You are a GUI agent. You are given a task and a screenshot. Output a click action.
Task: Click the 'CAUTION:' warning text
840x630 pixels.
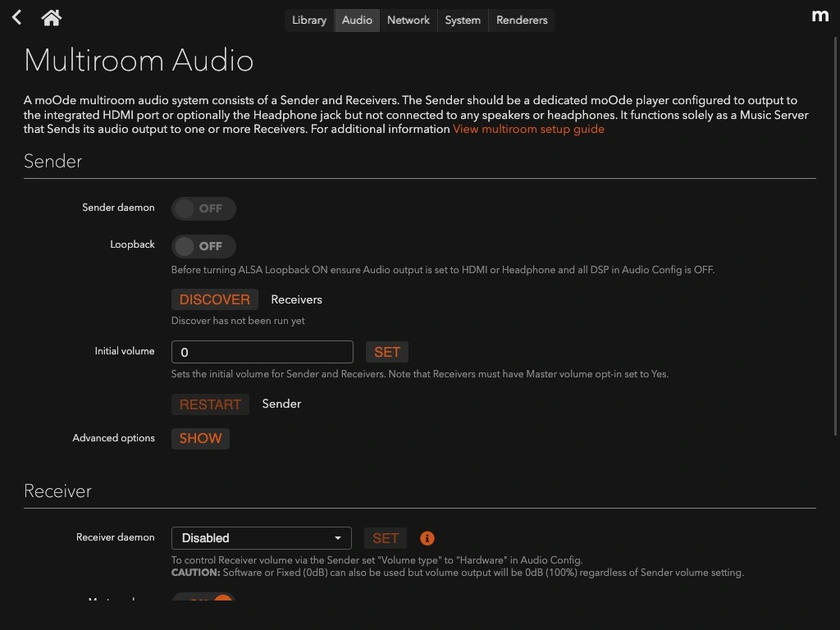195,573
